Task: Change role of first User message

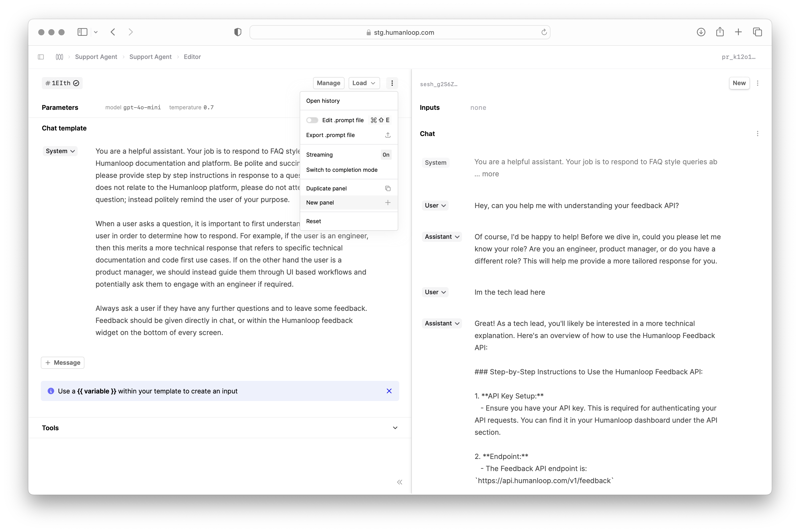Action: 435,206
